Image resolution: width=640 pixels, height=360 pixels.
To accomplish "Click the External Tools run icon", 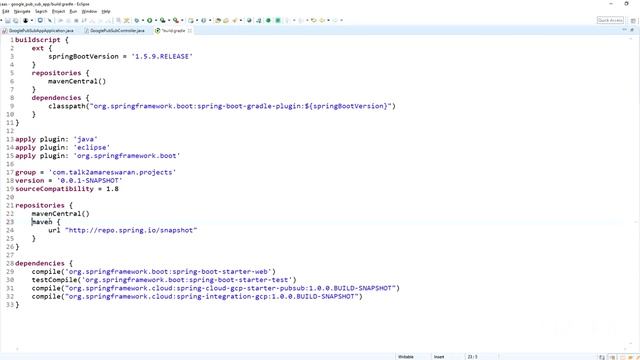I will (x=176, y=20).
